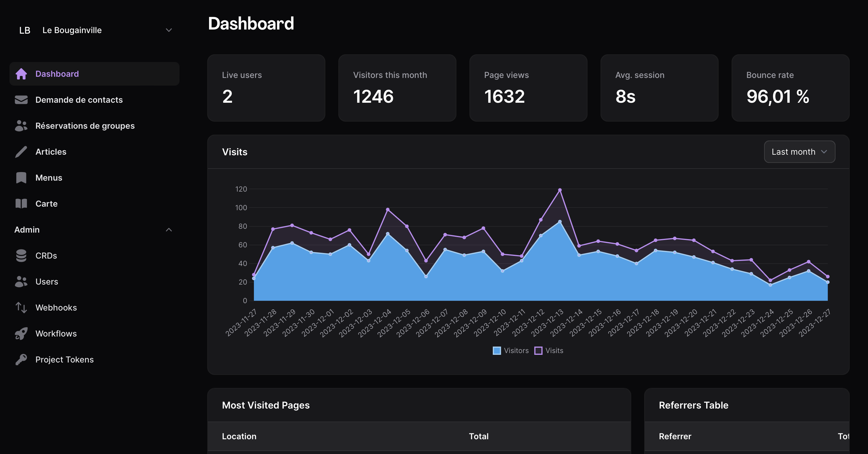Click the envelope icon for Demande de contacts
Image resolution: width=868 pixels, height=454 pixels.
21,100
